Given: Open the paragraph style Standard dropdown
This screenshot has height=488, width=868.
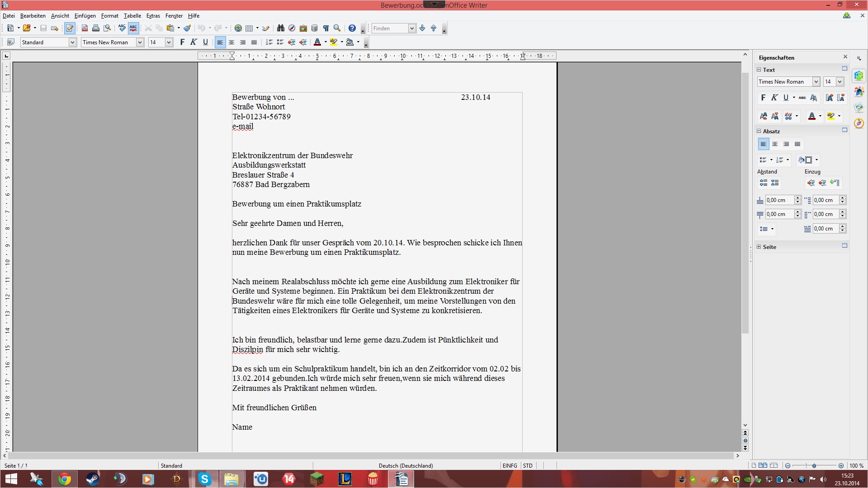Looking at the screenshot, I should [x=72, y=42].
